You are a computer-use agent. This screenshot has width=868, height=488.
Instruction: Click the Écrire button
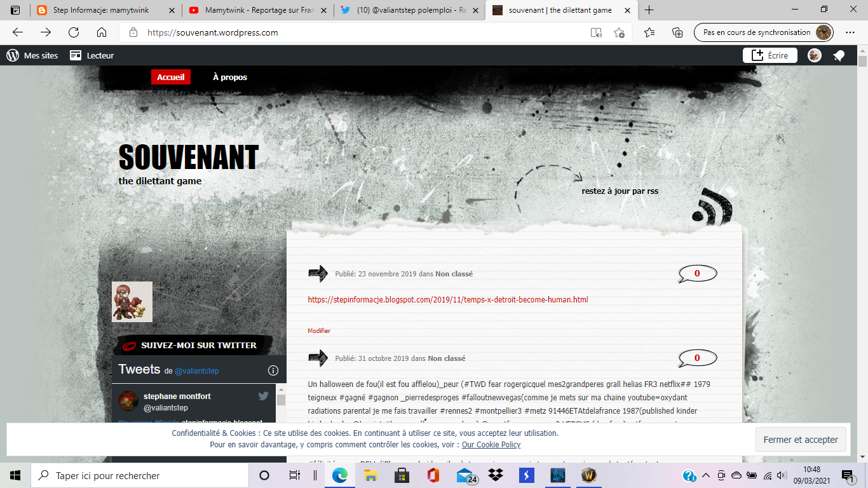click(770, 55)
